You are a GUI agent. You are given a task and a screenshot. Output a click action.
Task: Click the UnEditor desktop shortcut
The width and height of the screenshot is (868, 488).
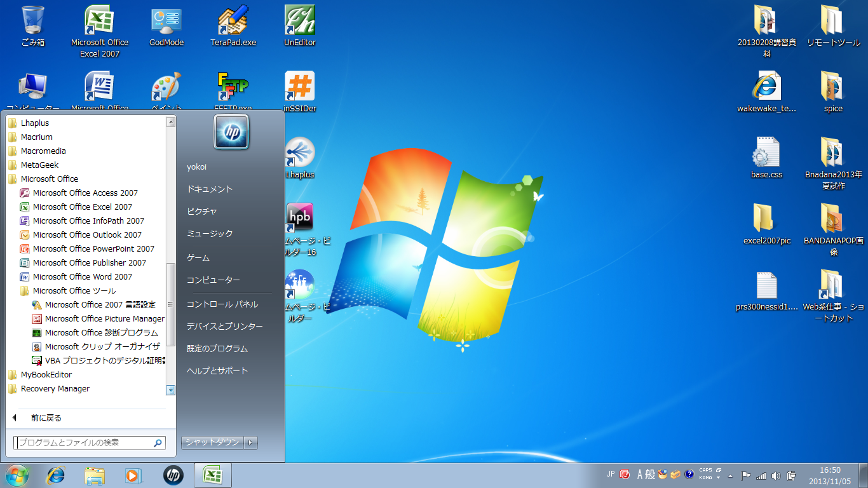pos(300,22)
